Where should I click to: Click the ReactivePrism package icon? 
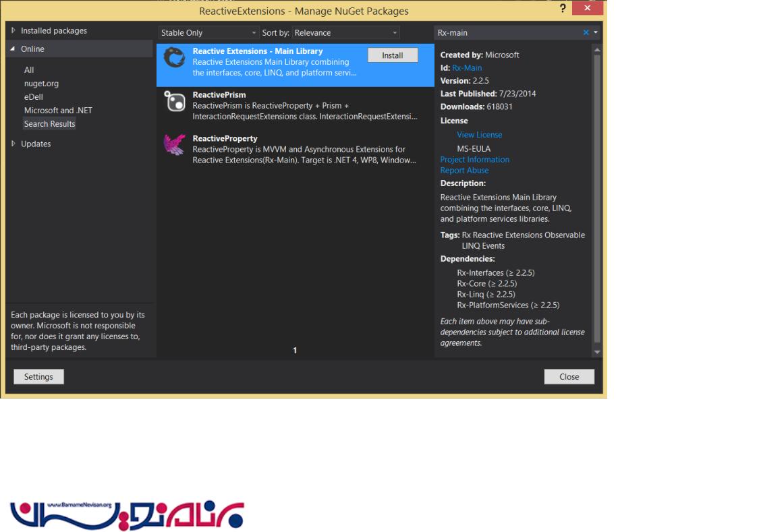click(174, 102)
